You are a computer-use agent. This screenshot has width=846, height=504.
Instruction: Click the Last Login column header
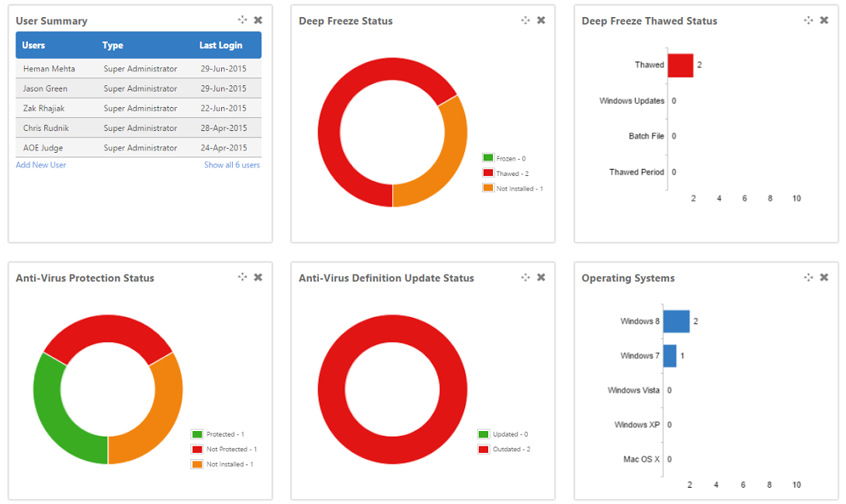click(220, 45)
